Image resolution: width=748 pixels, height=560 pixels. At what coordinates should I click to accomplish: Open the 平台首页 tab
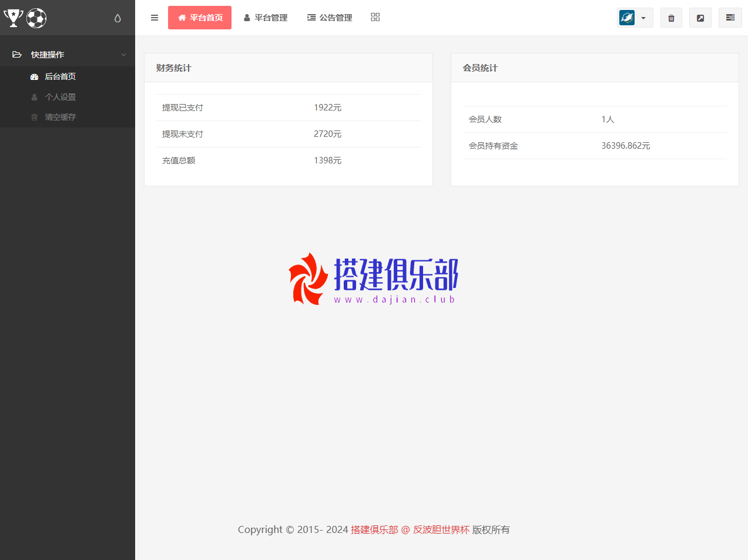pyautogui.click(x=200, y=18)
